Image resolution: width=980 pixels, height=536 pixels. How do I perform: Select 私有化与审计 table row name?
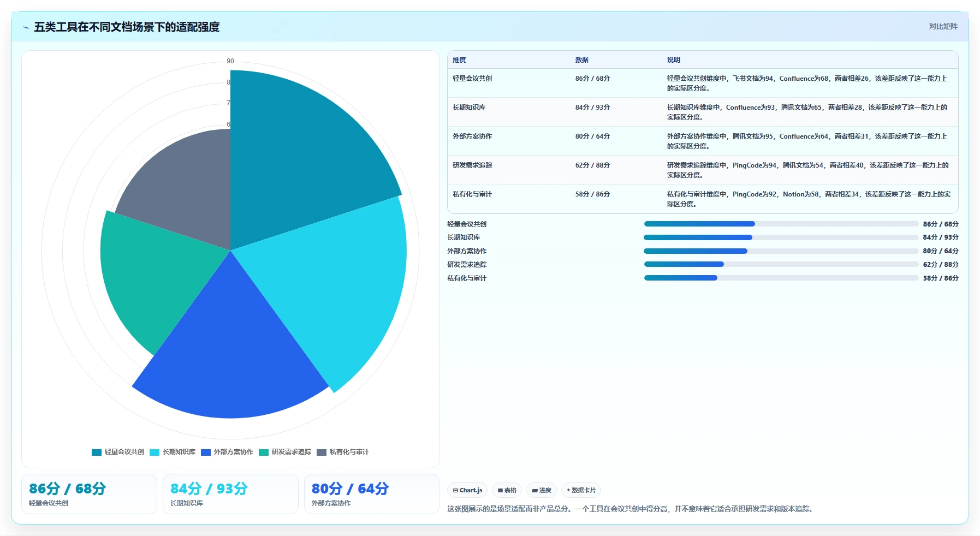(x=472, y=194)
